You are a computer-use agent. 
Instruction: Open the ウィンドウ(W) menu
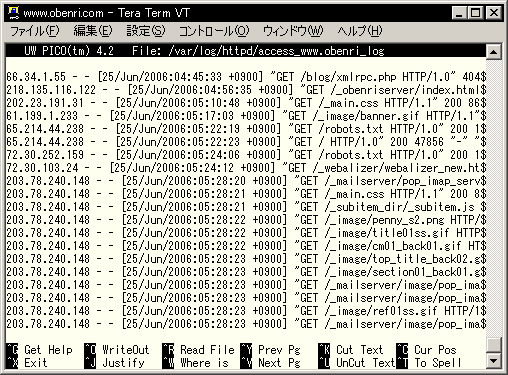293,31
